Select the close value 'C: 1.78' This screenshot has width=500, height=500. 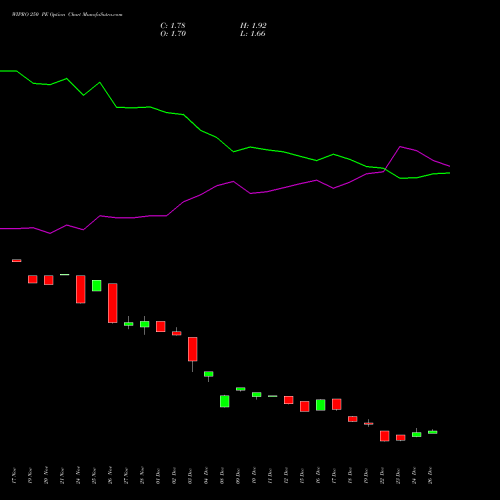[173, 26]
